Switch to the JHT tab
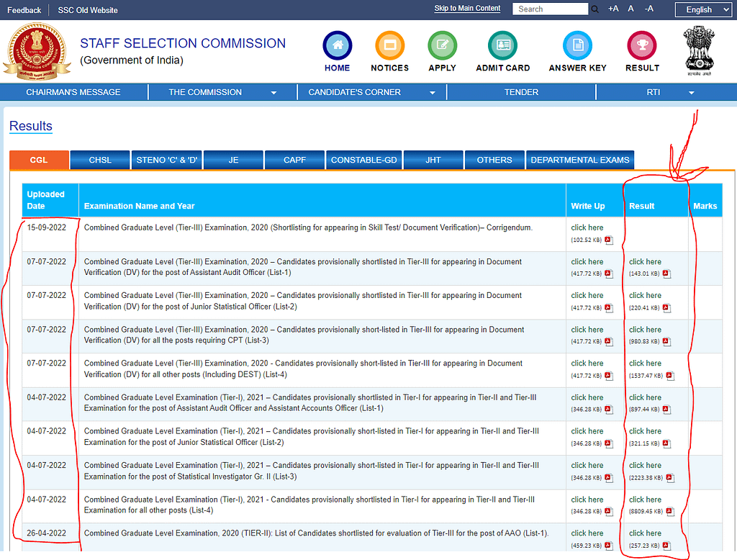The width and height of the screenshot is (737, 560). (x=433, y=160)
